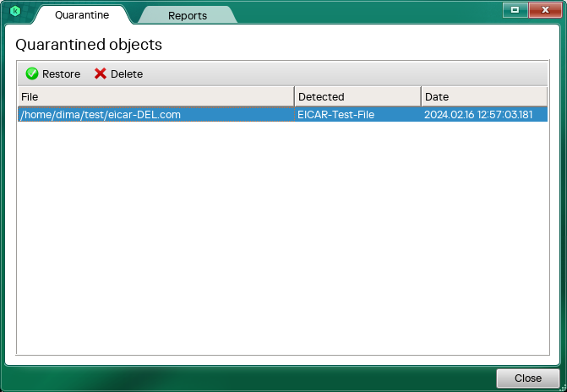The width and height of the screenshot is (567, 392).
Task: Click the 2024.02.16 12:57:03.181 date cell
Action: click(x=484, y=115)
